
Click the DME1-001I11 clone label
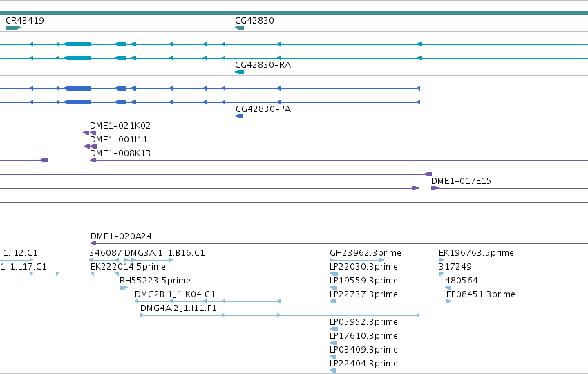(119, 140)
